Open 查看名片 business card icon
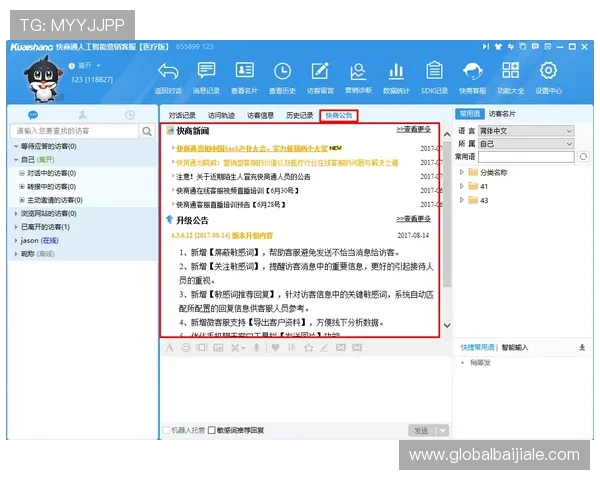Screen dimensions: 600x480 click(x=244, y=71)
